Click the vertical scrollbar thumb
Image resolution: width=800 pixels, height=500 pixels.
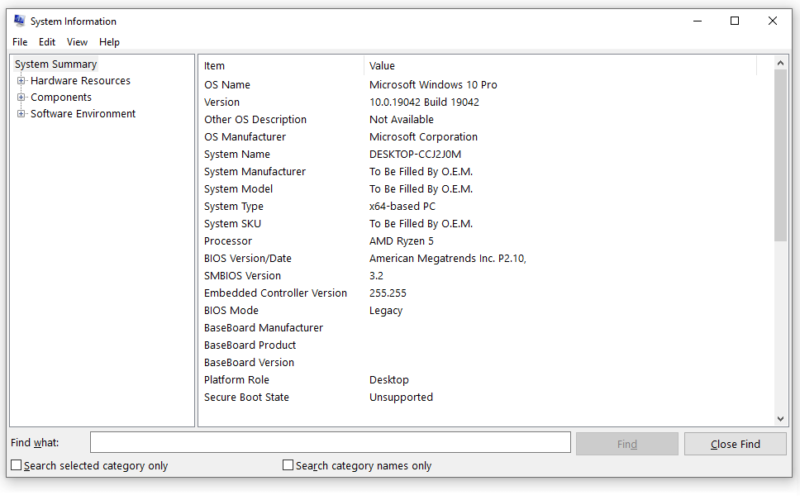[x=780, y=156]
